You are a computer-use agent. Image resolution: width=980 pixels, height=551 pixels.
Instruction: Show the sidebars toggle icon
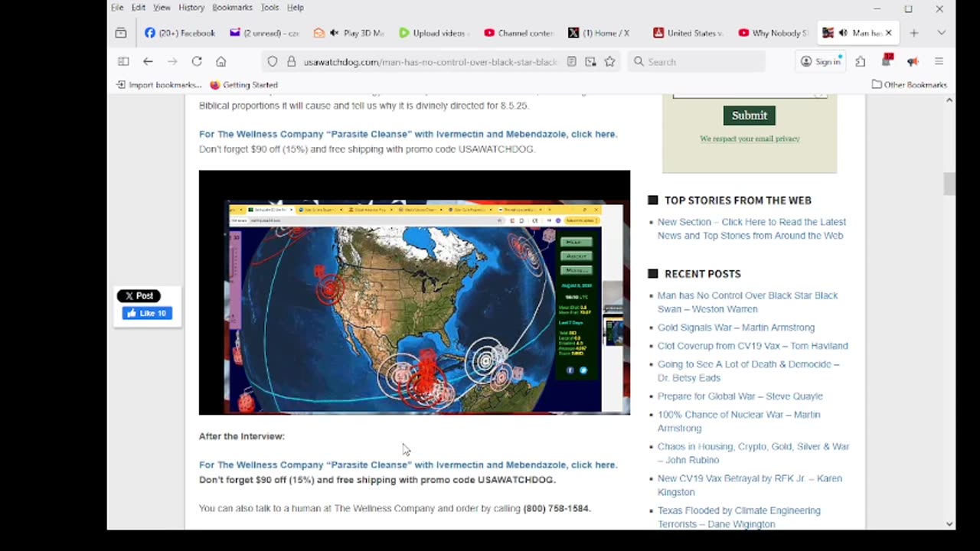pos(123,62)
